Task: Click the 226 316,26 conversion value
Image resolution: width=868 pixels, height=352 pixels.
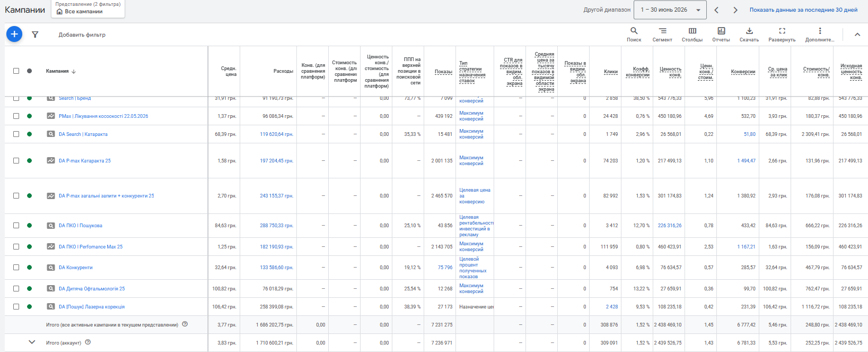Action: [x=670, y=226]
